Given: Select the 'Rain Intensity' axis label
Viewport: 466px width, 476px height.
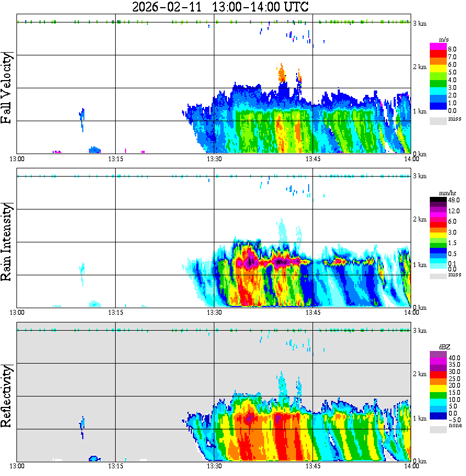Looking at the screenshot, I should coord(6,242).
